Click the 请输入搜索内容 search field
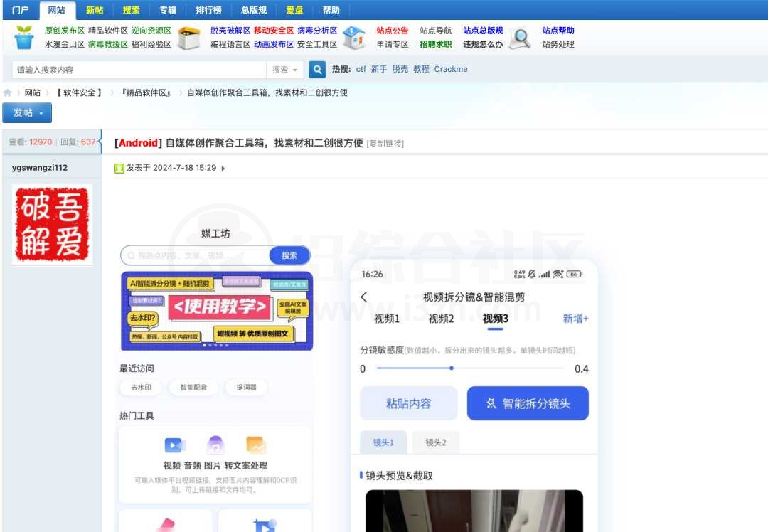Viewport: 768px width, 532px height. coord(139,70)
